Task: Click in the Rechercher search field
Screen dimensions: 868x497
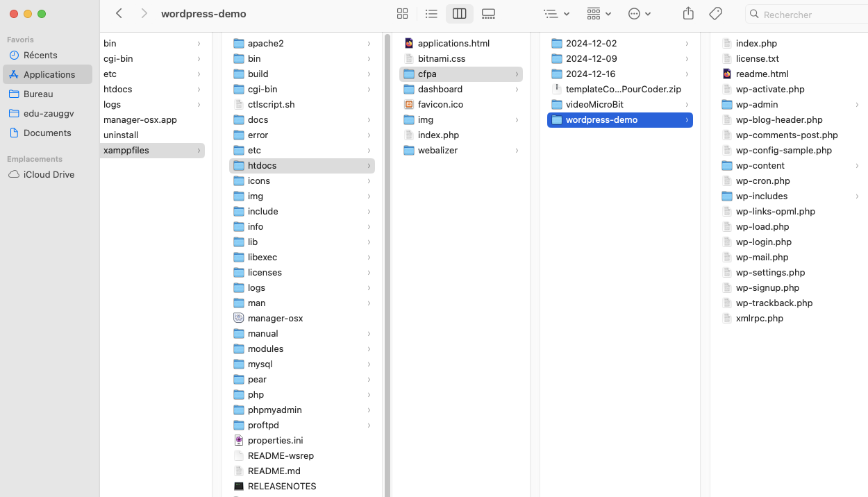Action: tap(809, 15)
